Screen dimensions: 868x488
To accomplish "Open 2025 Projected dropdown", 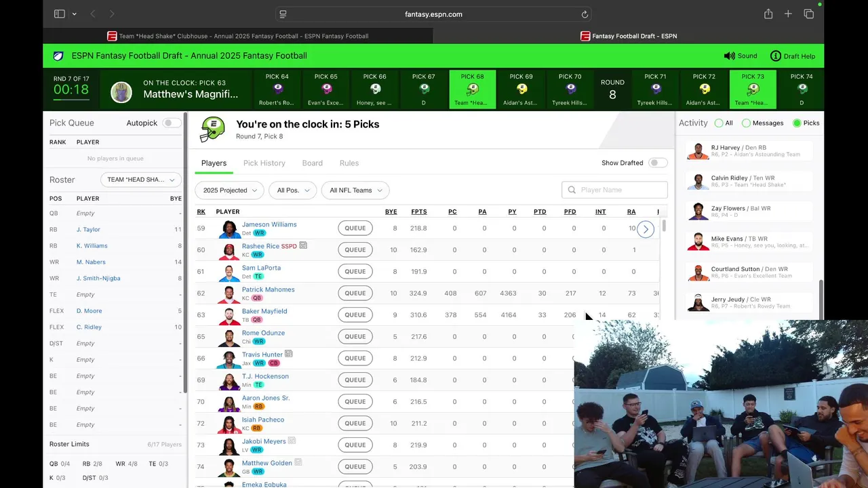I will pos(230,190).
